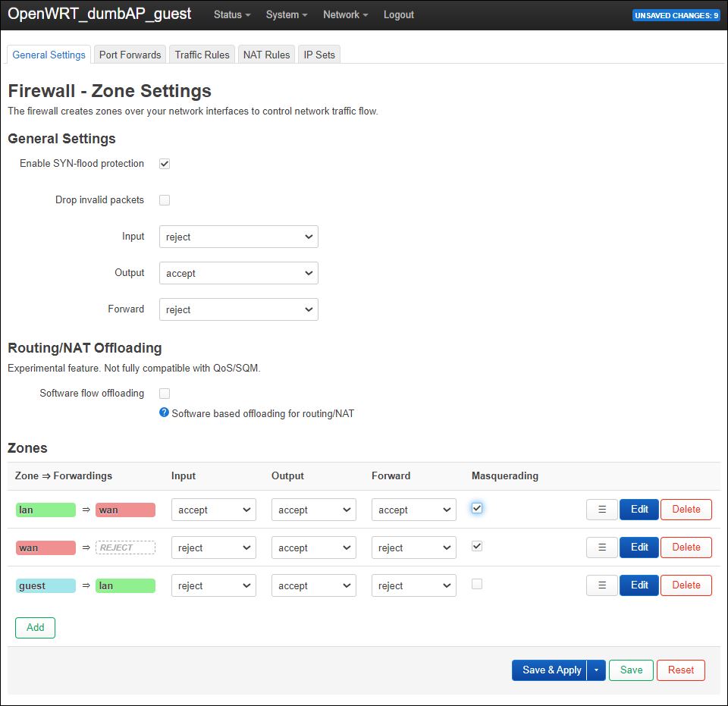Click the green lan zone label
728x706 pixels.
click(45, 510)
